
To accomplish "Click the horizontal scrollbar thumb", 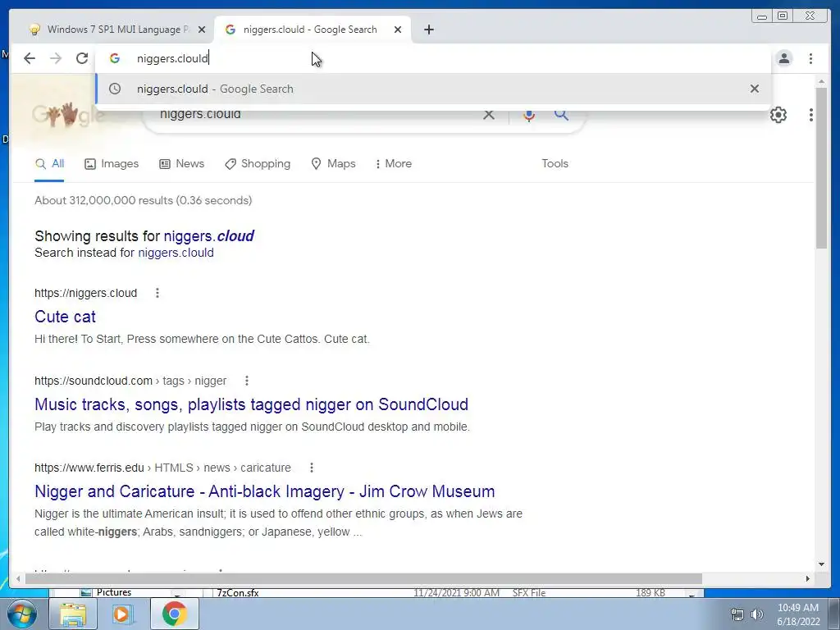I will click(x=363, y=578).
